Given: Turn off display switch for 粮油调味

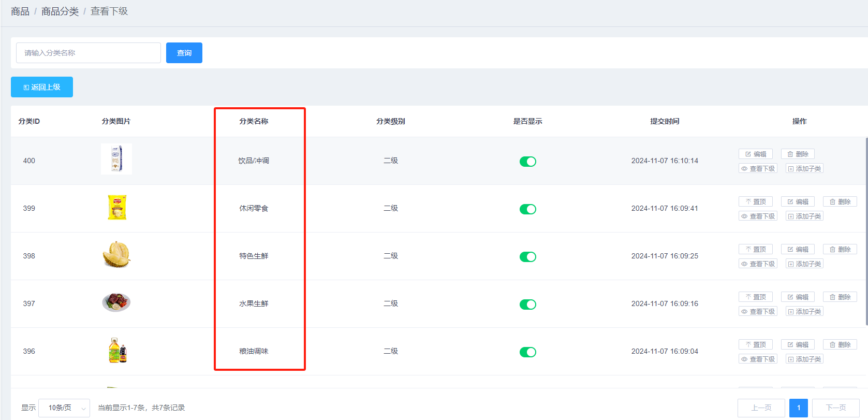Looking at the screenshot, I should [x=527, y=352].
